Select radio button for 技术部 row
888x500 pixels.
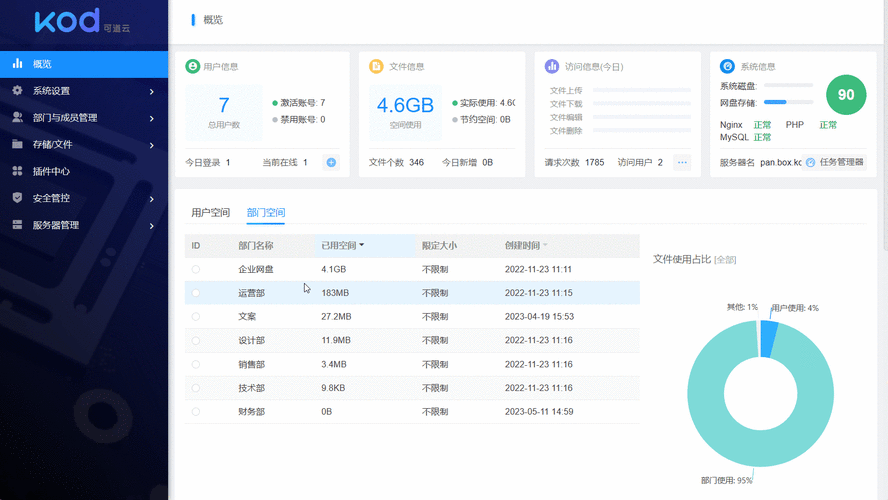click(196, 388)
